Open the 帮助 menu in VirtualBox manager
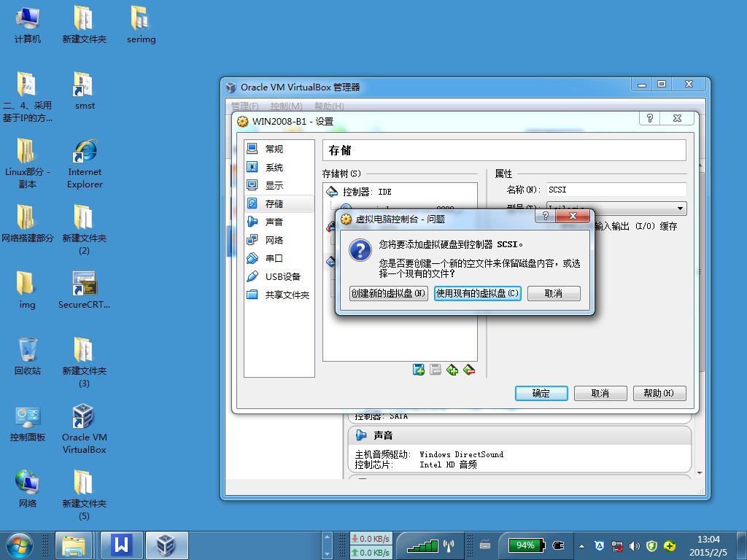Viewport: 747px width, 560px height. click(328, 106)
